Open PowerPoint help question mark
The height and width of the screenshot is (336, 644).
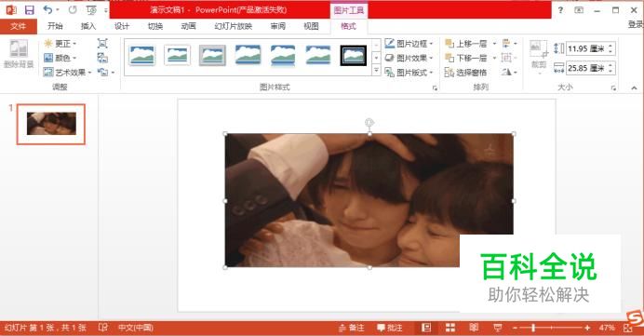coord(560,10)
